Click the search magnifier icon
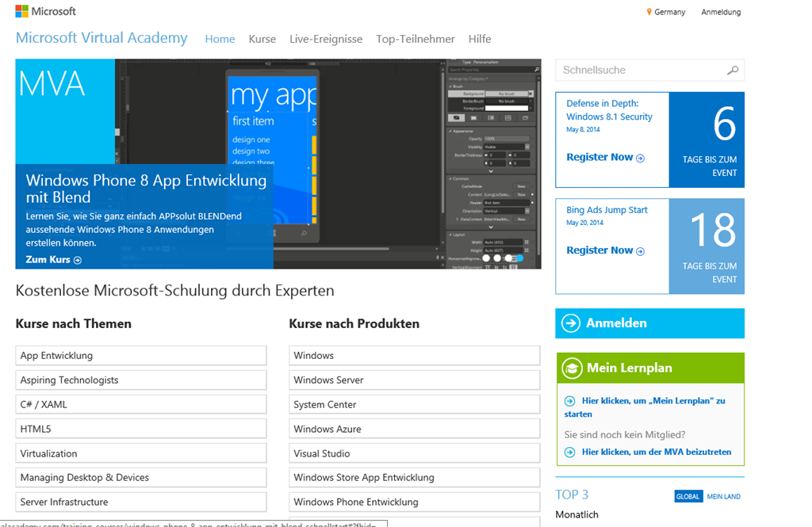The width and height of the screenshot is (812, 527). (732, 71)
